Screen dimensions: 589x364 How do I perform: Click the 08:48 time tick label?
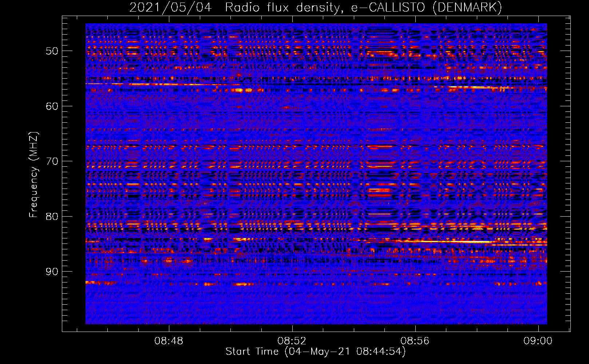click(169, 341)
